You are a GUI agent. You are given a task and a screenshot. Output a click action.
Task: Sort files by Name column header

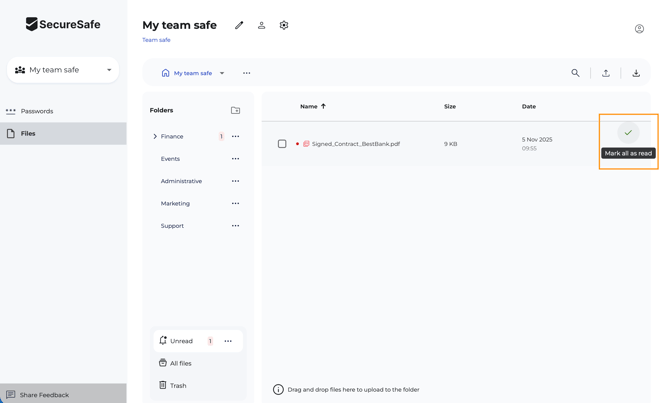pyautogui.click(x=309, y=106)
